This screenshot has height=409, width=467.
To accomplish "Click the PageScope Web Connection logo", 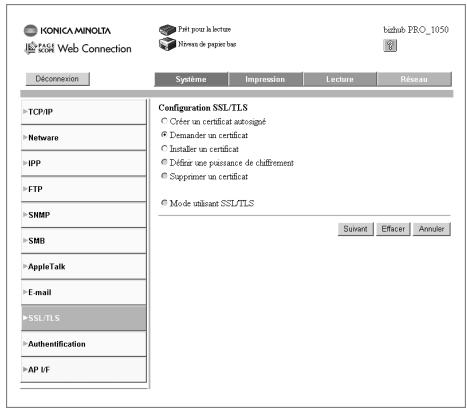I will (78, 48).
